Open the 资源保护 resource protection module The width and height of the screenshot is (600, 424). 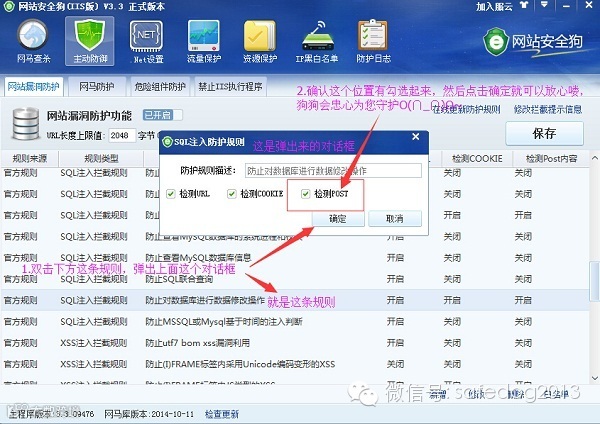260,41
